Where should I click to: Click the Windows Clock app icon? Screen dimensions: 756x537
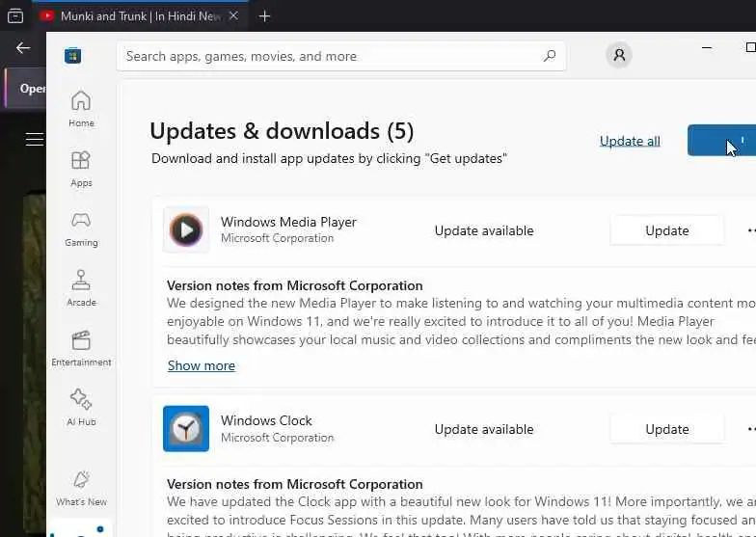coord(186,428)
